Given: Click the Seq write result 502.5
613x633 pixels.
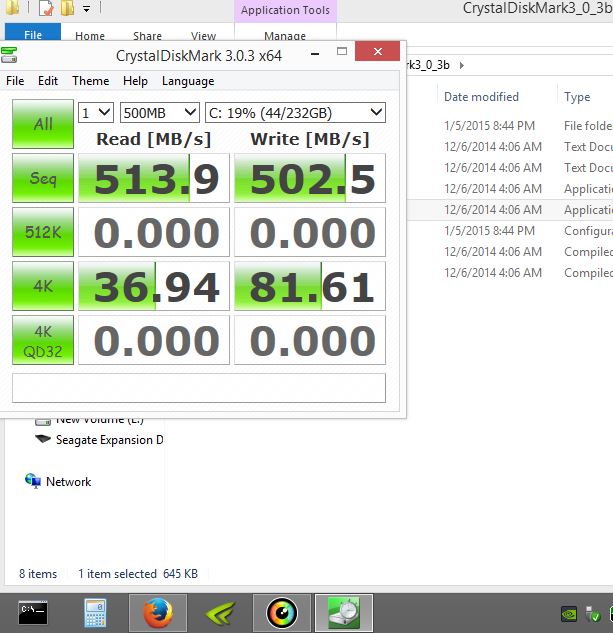Looking at the screenshot, I should click(310, 178).
